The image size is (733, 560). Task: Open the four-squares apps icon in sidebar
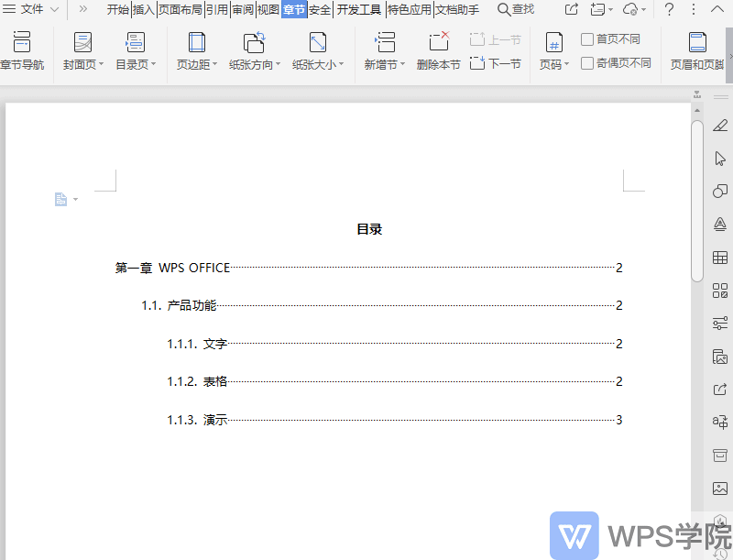click(x=720, y=291)
